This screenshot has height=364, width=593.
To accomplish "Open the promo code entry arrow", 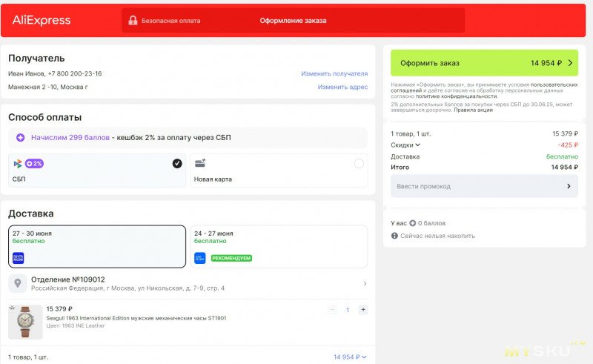I will point(569,186).
